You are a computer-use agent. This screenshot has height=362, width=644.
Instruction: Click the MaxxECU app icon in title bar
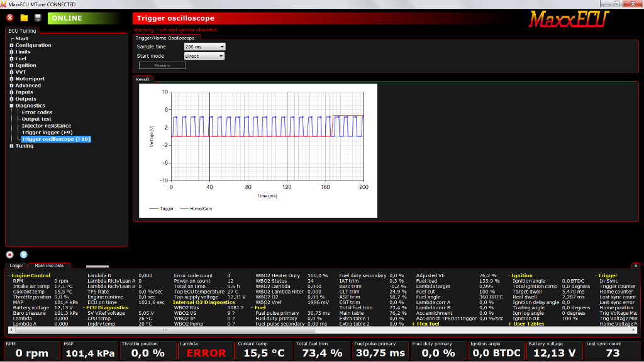point(3,4)
